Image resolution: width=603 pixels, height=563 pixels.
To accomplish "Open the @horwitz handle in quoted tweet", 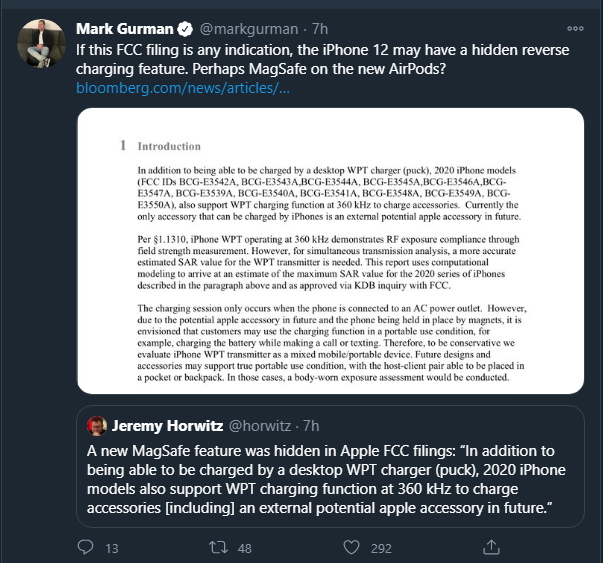I will pyautogui.click(x=260, y=426).
